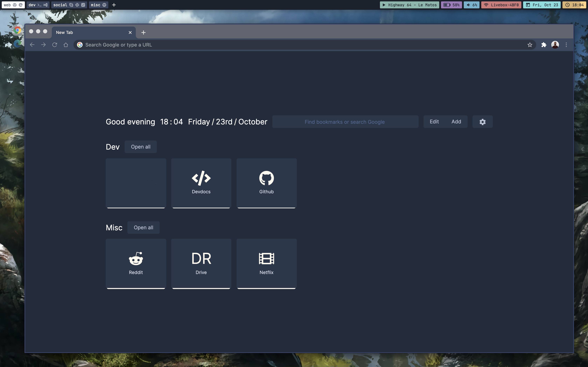The image size is (588, 367).
Task: Click the Highway 64 music player widget
Action: tap(409, 5)
